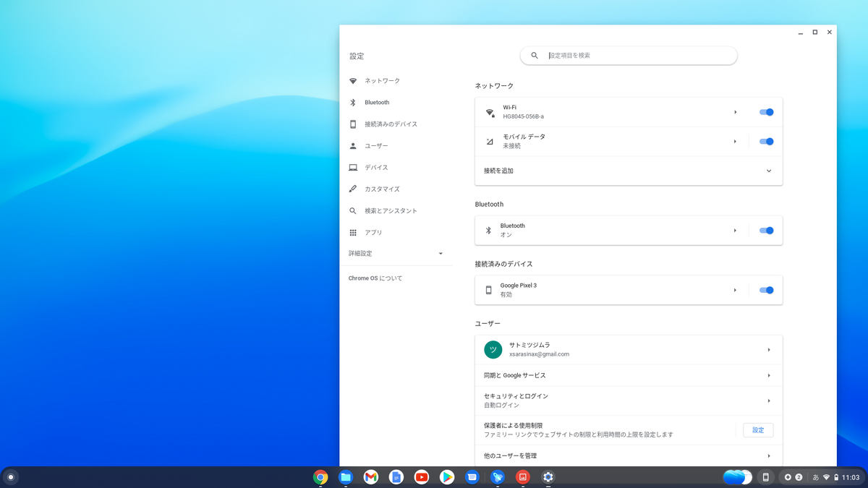Select Bluetooth in the sidebar
Screen dimensions: 868x488
point(396,103)
